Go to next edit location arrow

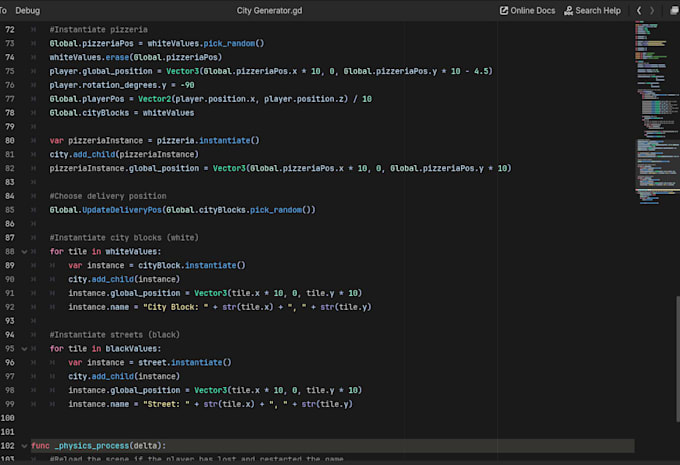tap(652, 10)
